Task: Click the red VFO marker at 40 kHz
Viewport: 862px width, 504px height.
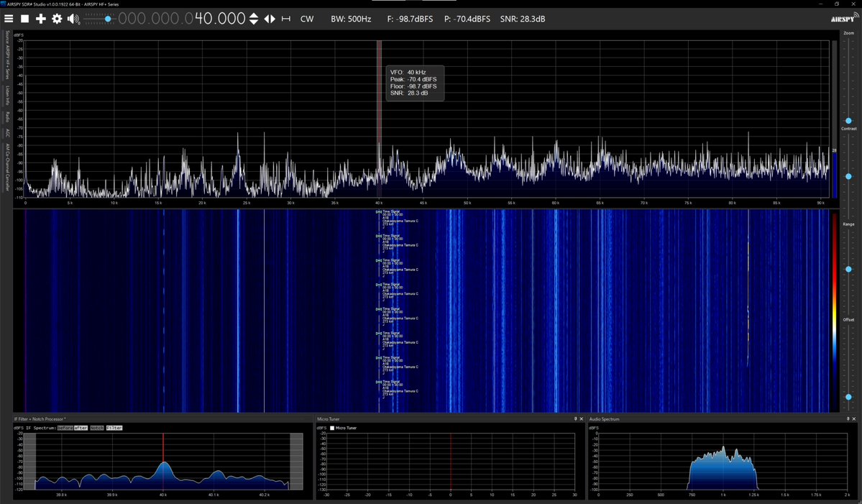Action: [x=380, y=119]
